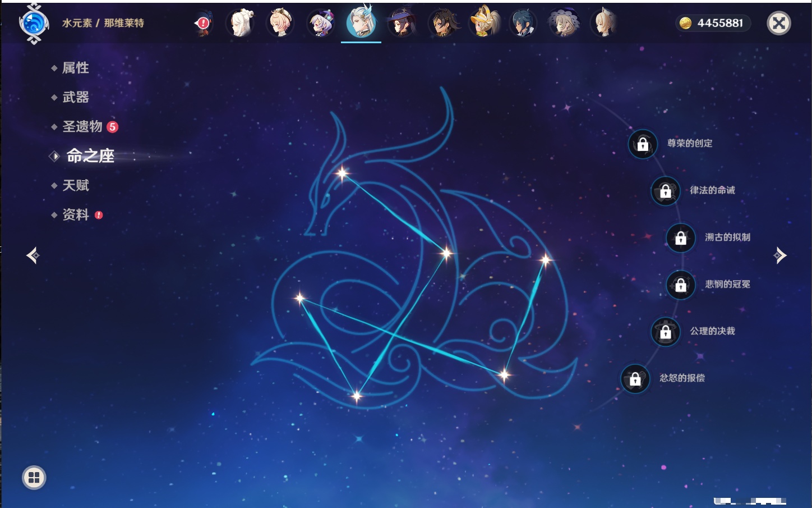This screenshot has width=812, height=508.
Task: Choose Navia's avatar with the yellow hat
Action: pos(484,24)
